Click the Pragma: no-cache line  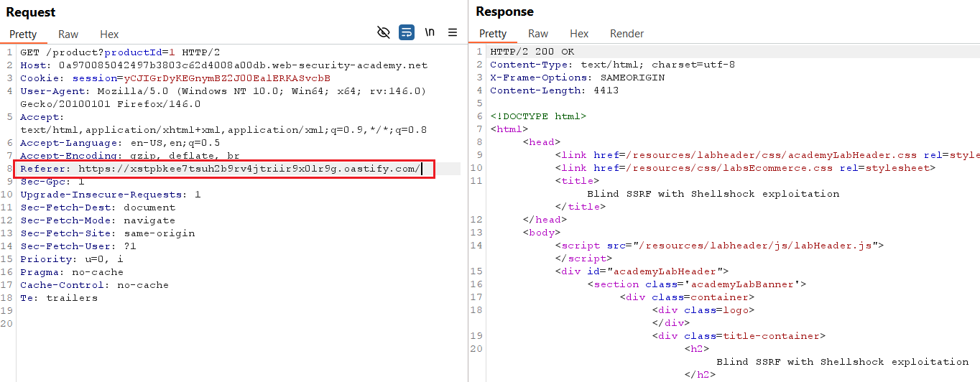[x=72, y=272]
